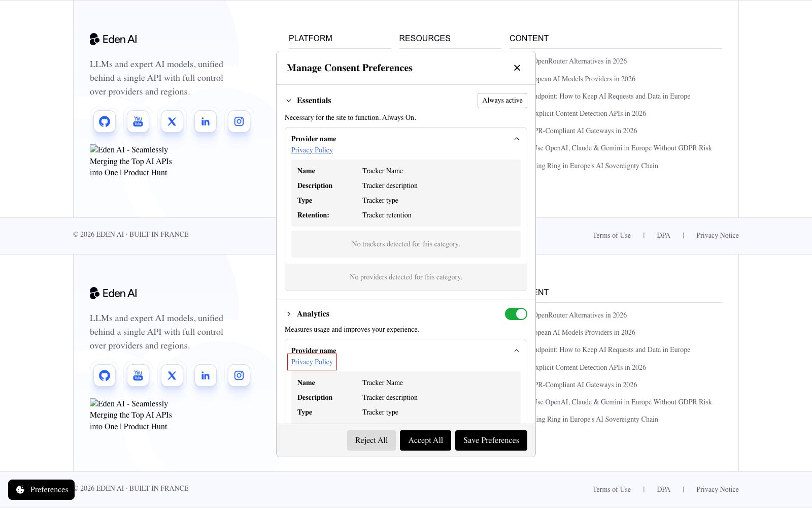Open the X (Twitter) icon in upper footer
The height and width of the screenshot is (508, 812).
tap(172, 121)
